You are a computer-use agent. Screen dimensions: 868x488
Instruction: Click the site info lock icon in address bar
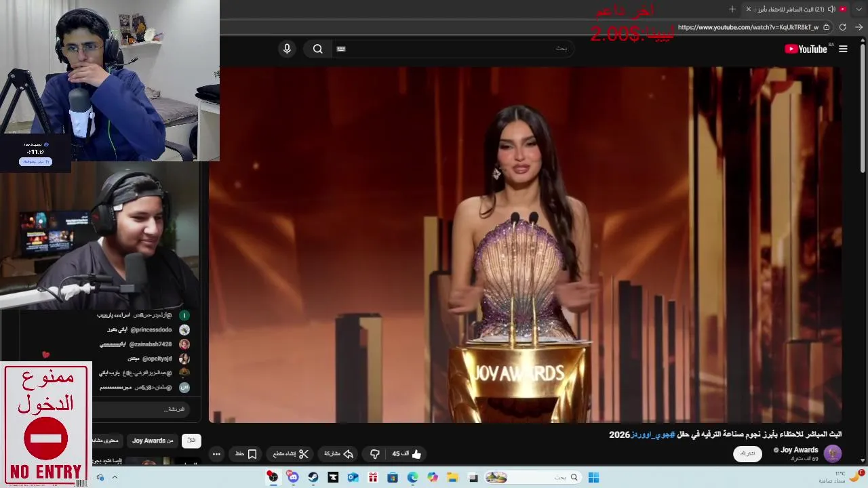(827, 27)
